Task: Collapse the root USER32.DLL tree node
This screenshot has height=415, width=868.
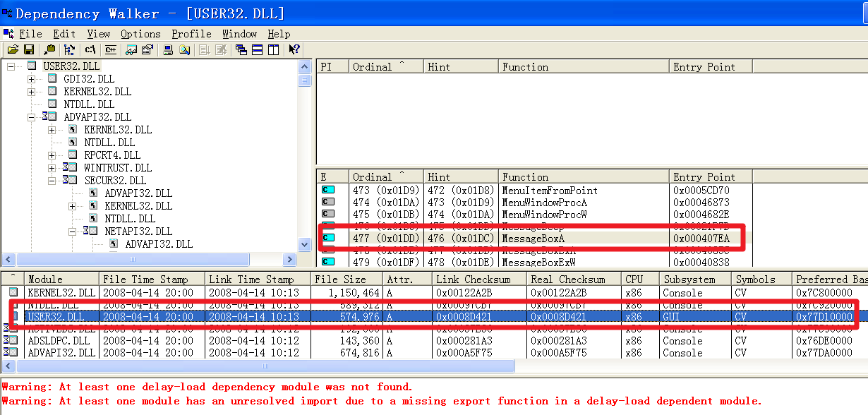Action: pyautogui.click(x=11, y=66)
